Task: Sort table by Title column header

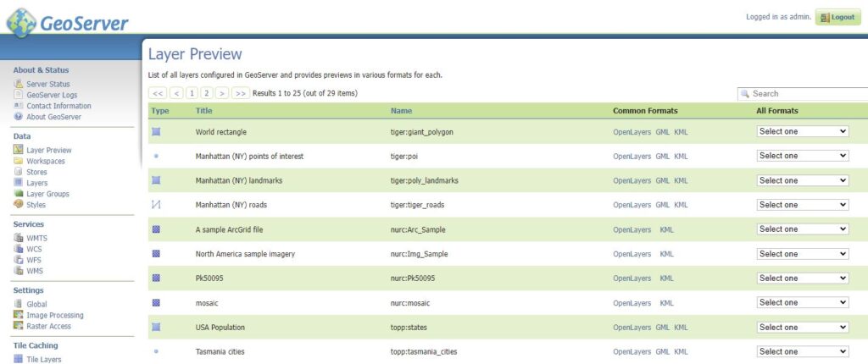Action: (x=203, y=111)
